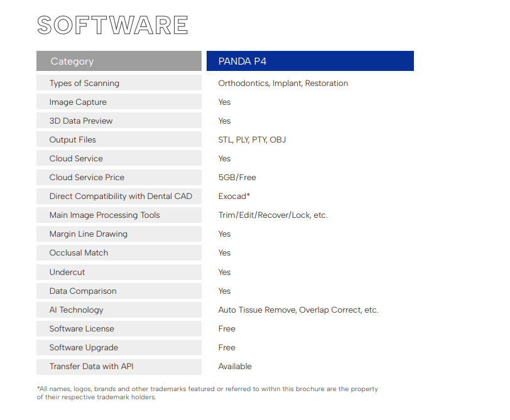
Task: Click the Image Capture row label
Action: point(78,102)
